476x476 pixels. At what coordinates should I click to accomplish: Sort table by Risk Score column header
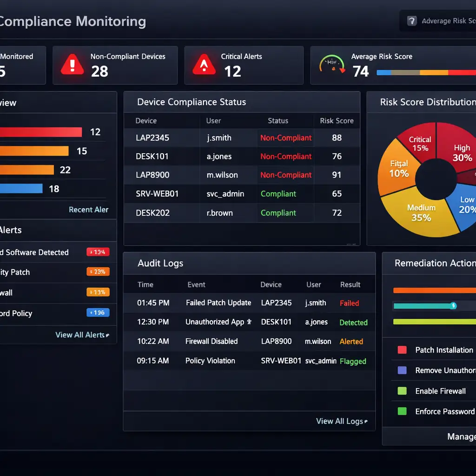(337, 121)
